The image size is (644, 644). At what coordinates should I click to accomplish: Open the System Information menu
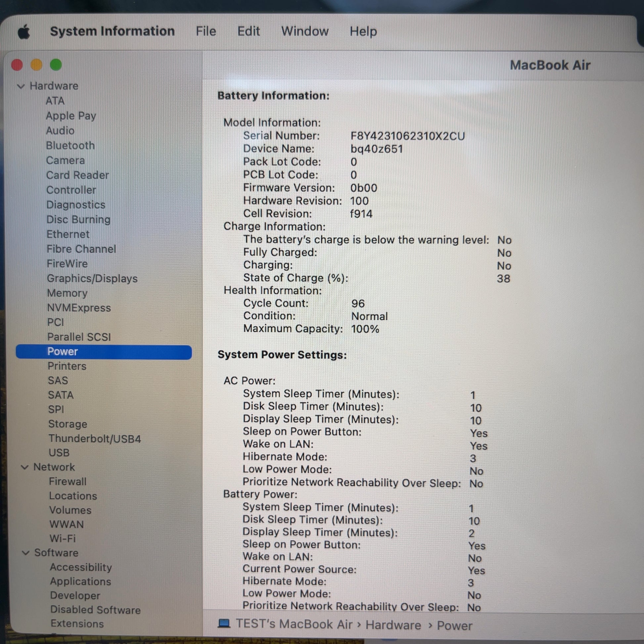click(x=112, y=31)
